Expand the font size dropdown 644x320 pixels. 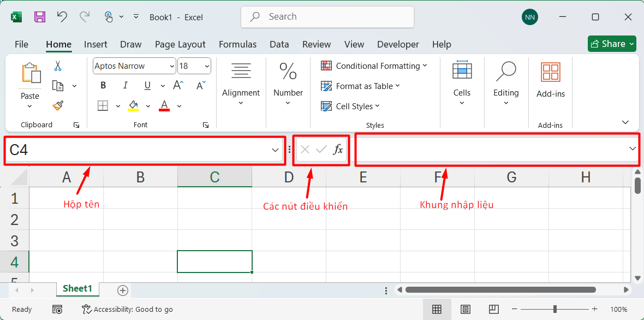(206, 66)
